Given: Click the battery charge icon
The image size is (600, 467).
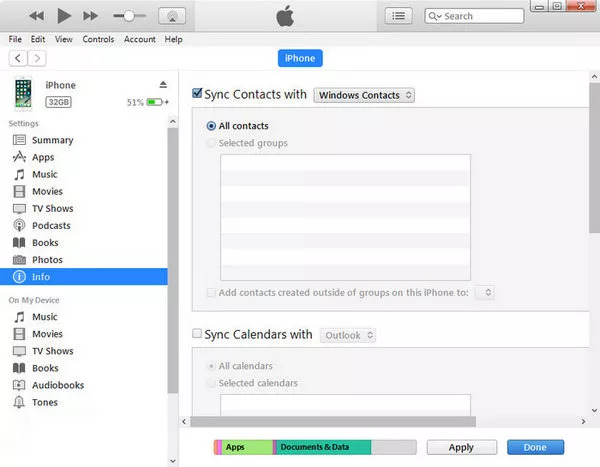Looking at the screenshot, I should coord(154,102).
